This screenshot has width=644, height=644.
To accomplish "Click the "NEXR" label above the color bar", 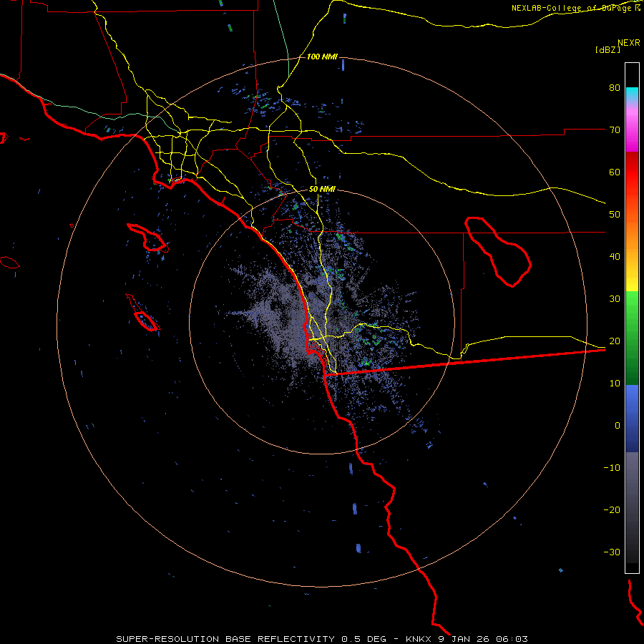I will (x=629, y=43).
